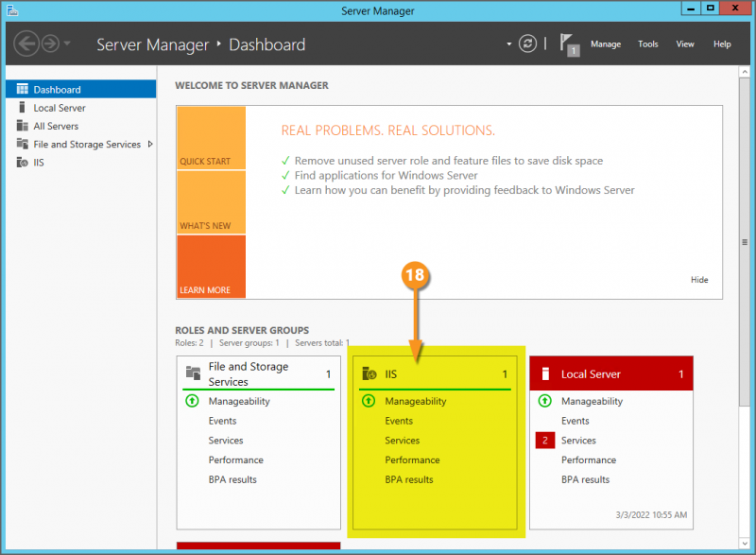The image size is (756, 555).
Task: Open Events in the IIS tile
Action: click(x=399, y=421)
